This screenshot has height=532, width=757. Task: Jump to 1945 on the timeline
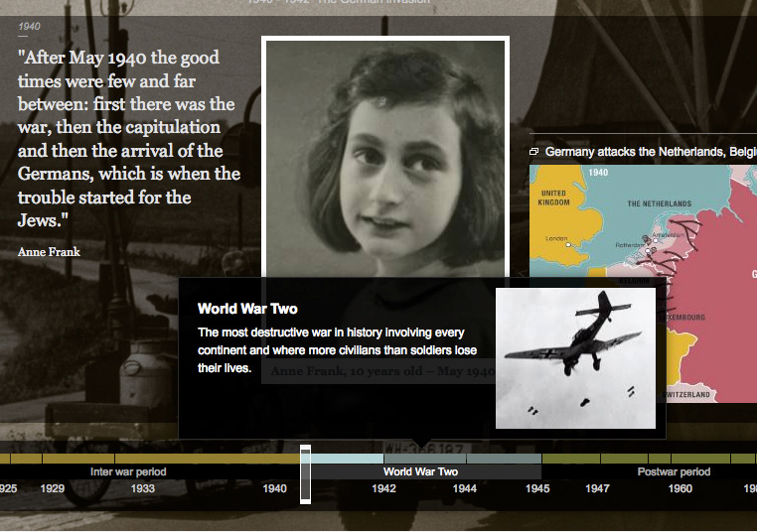coord(537,488)
